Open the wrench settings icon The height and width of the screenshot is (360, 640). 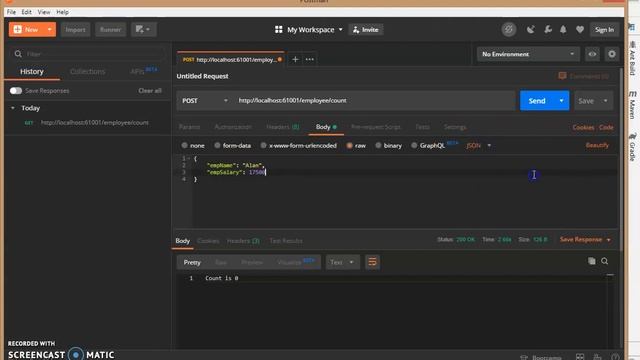coord(548,29)
